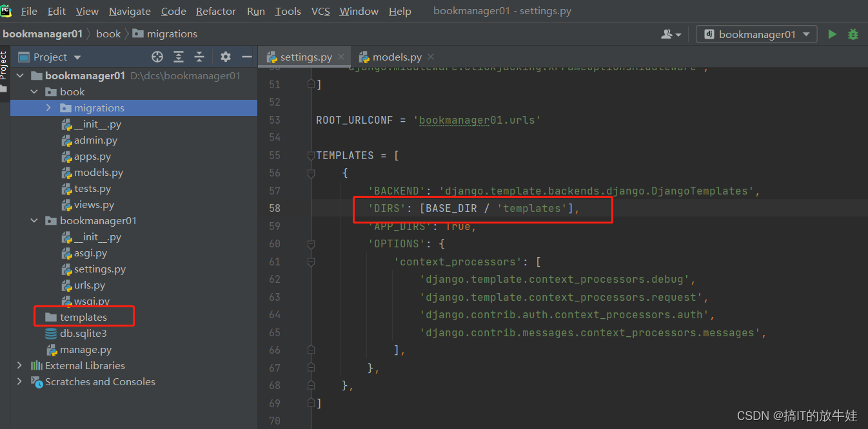Click 'bookmanager01.urls' string in ROOT_URLCONF
The width and height of the screenshot is (868, 429).
(477, 120)
